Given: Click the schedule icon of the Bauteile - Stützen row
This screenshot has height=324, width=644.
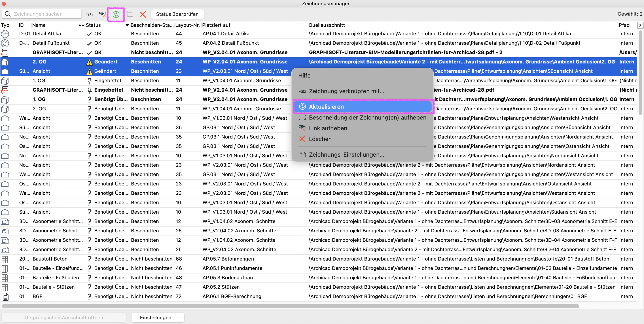Looking at the screenshot, I should tap(4, 287).
